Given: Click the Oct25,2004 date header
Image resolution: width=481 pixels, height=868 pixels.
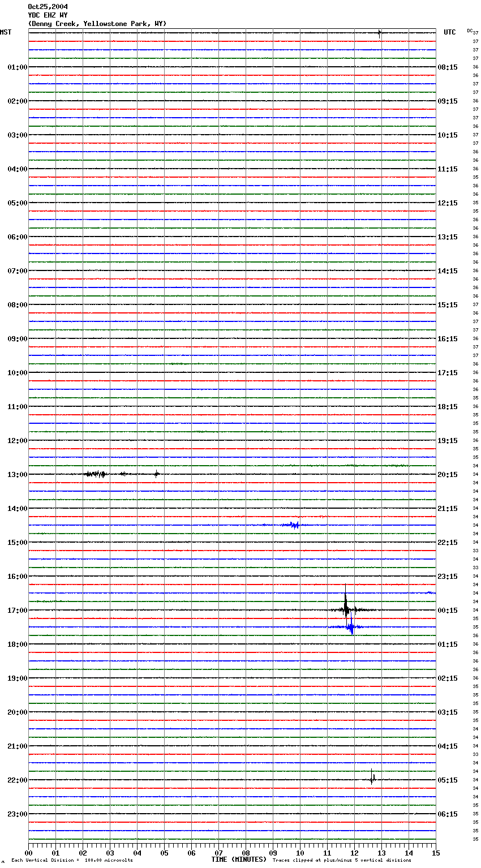Looking at the screenshot, I should pos(48,7).
